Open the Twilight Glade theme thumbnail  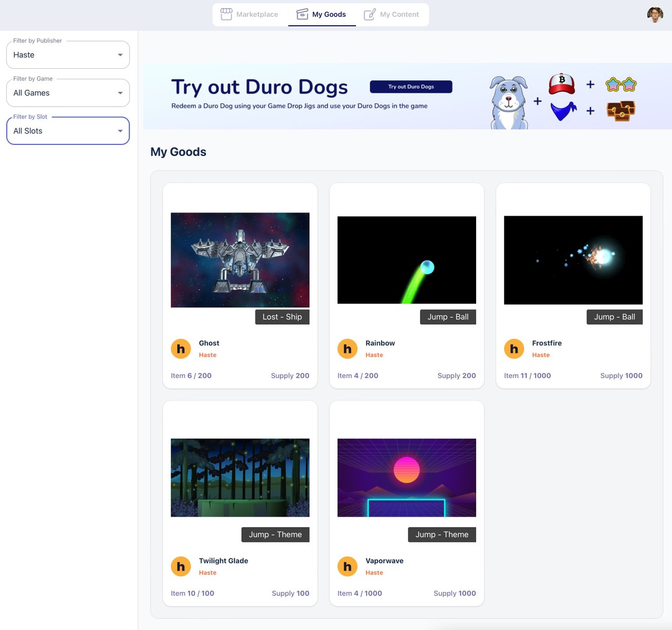(x=240, y=478)
